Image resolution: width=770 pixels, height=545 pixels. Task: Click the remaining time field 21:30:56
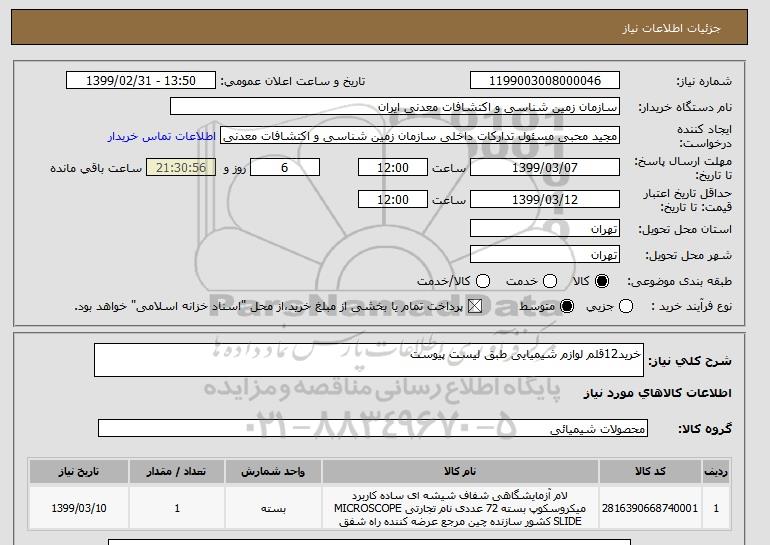[x=181, y=167]
